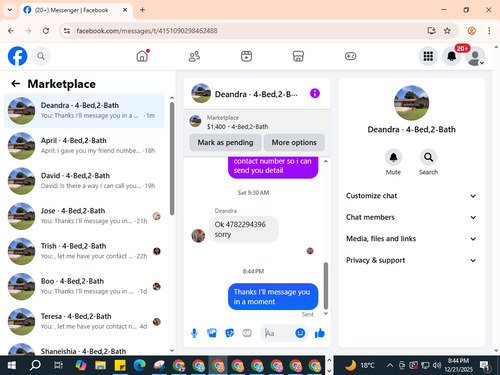Choose a GIF icon in composer
The height and width of the screenshot is (375, 500).
[x=247, y=333]
